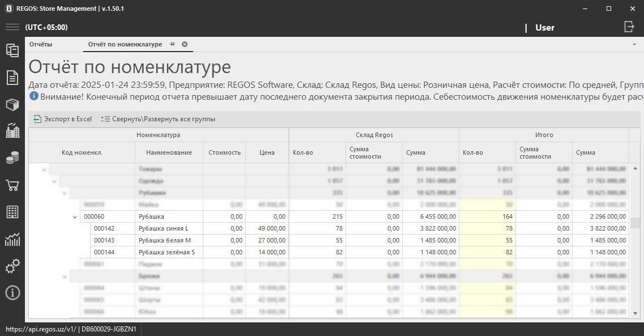Close the Отчёт по номенклатуре tab
This screenshot has width=644, height=336.
point(185,44)
